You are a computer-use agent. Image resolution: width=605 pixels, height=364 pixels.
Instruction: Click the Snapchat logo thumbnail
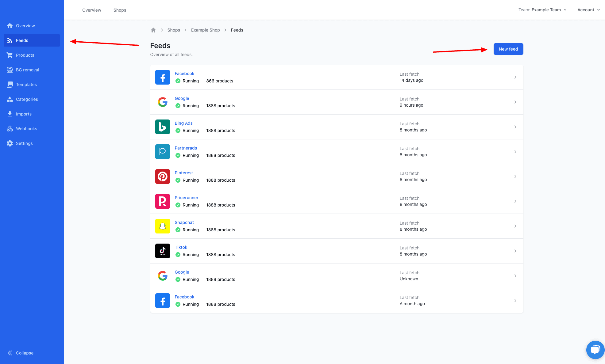point(162,226)
